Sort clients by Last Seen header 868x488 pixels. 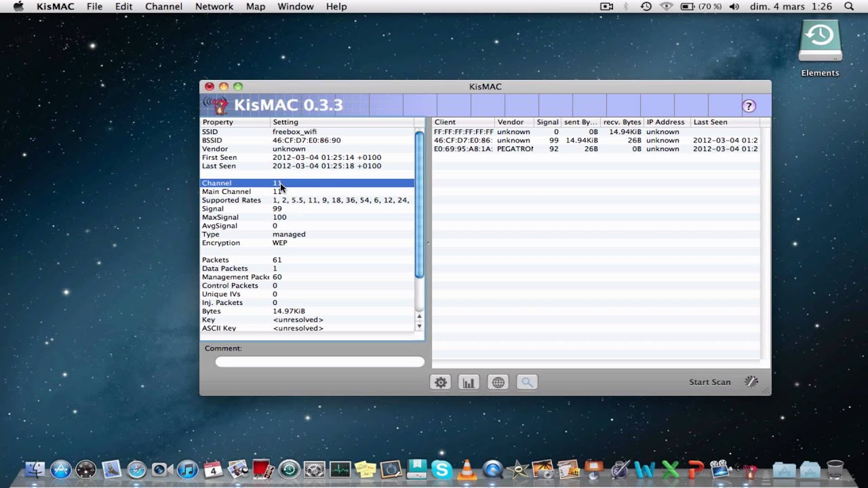click(725, 122)
